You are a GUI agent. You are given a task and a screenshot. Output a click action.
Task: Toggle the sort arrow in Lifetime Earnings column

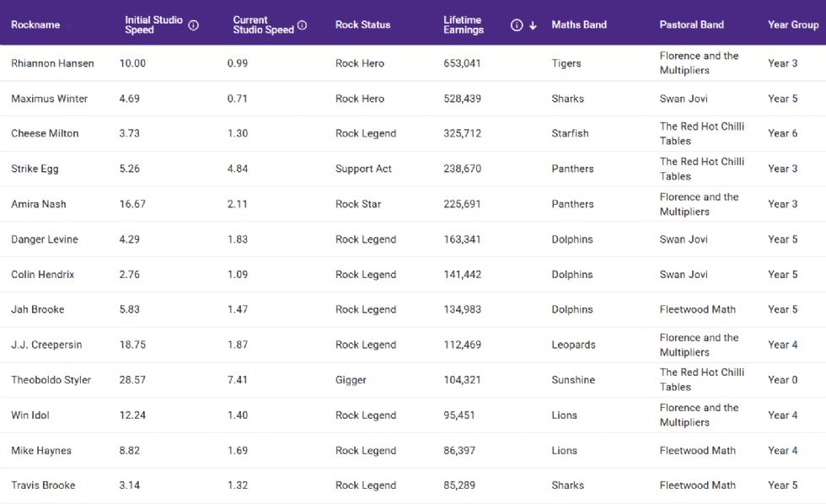(533, 25)
